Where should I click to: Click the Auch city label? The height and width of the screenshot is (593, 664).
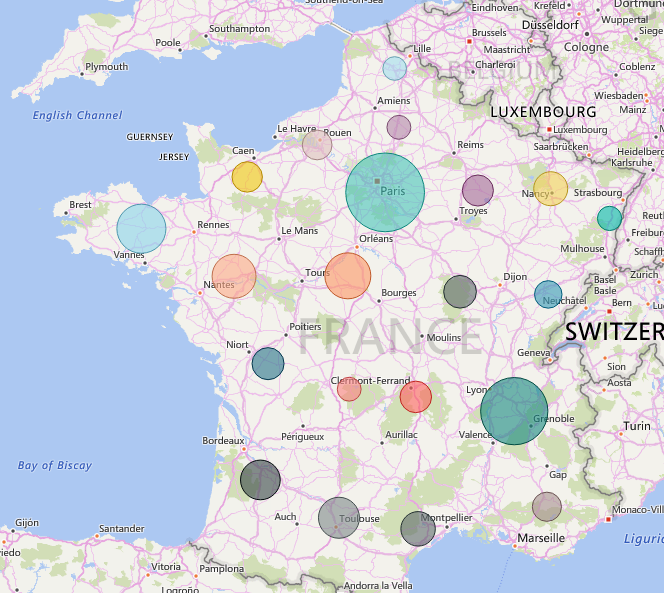coord(285,517)
